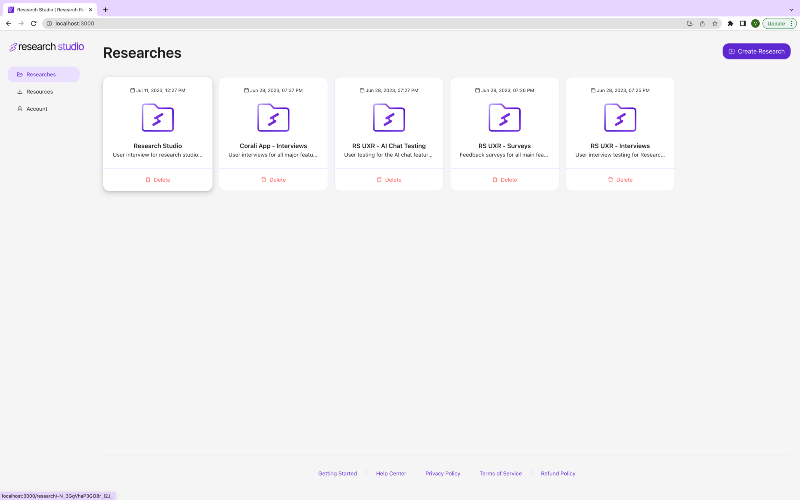Click the browser forward arrow
This screenshot has width=800, height=500.
pyautogui.click(x=21, y=23)
